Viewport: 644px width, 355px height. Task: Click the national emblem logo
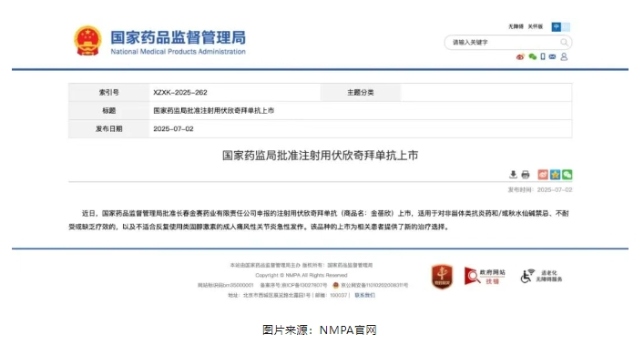87,41
